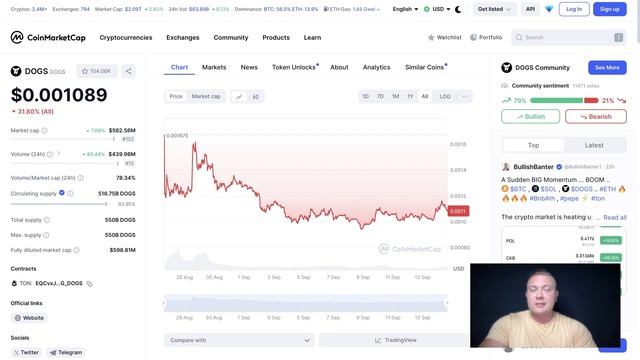Image resolution: width=640 pixels, height=360 pixels.
Task: Open the CoinMarketCap home logo
Action: click(48, 38)
